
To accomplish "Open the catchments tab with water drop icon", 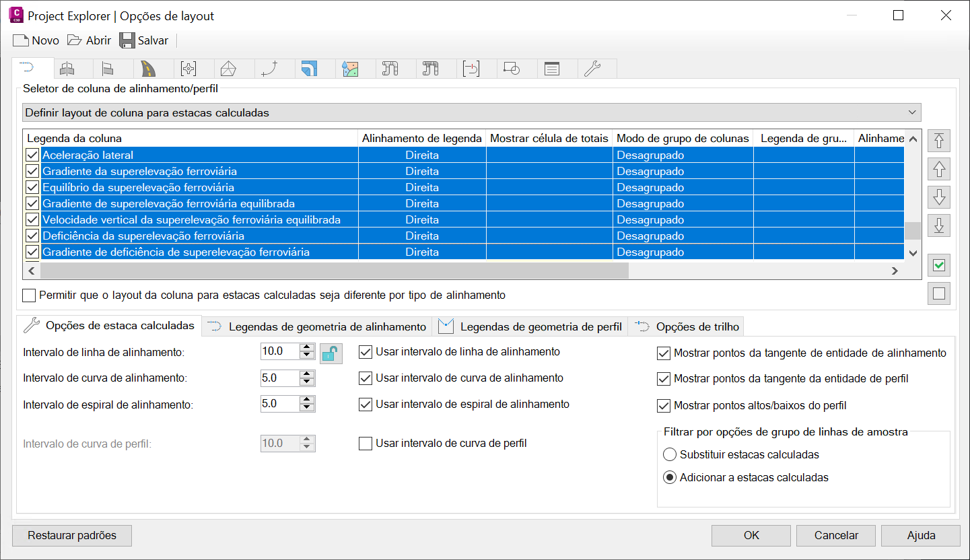I will click(x=350, y=69).
